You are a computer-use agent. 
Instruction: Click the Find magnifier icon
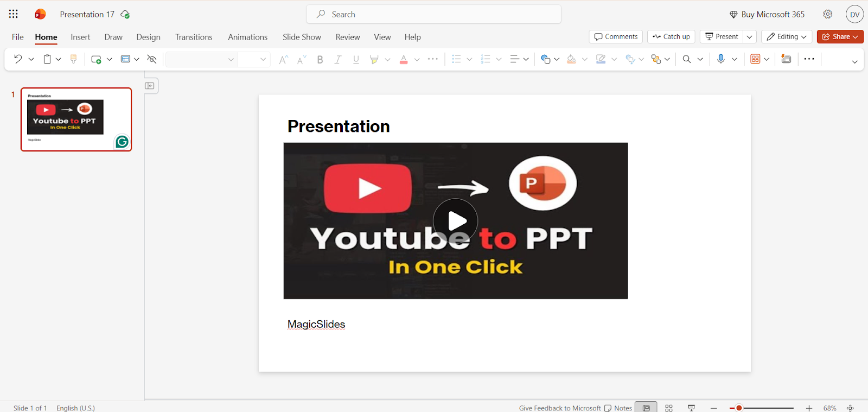[x=687, y=59]
